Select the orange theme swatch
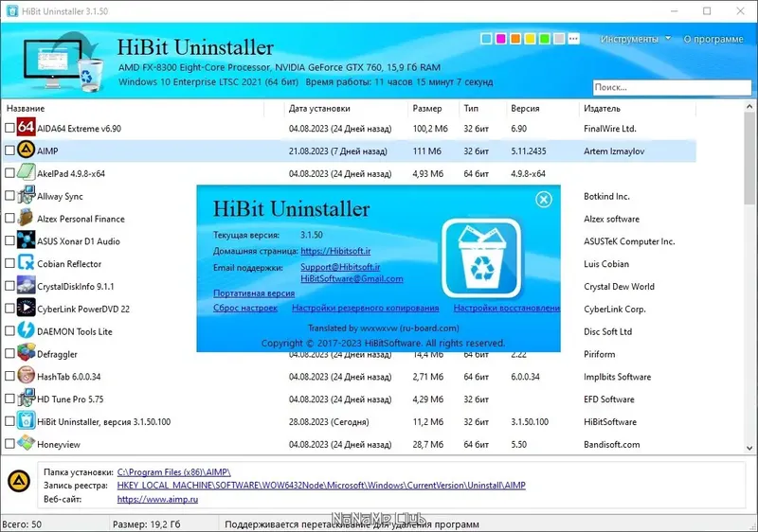Image resolution: width=758 pixels, height=532 pixels. coord(515,39)
